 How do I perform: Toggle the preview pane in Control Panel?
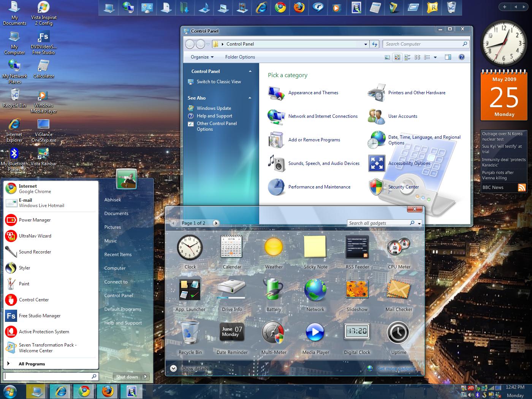(448, 57)
